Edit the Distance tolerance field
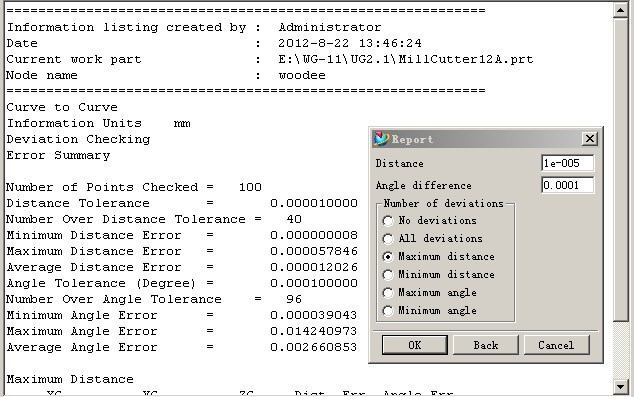 (568, 163)
